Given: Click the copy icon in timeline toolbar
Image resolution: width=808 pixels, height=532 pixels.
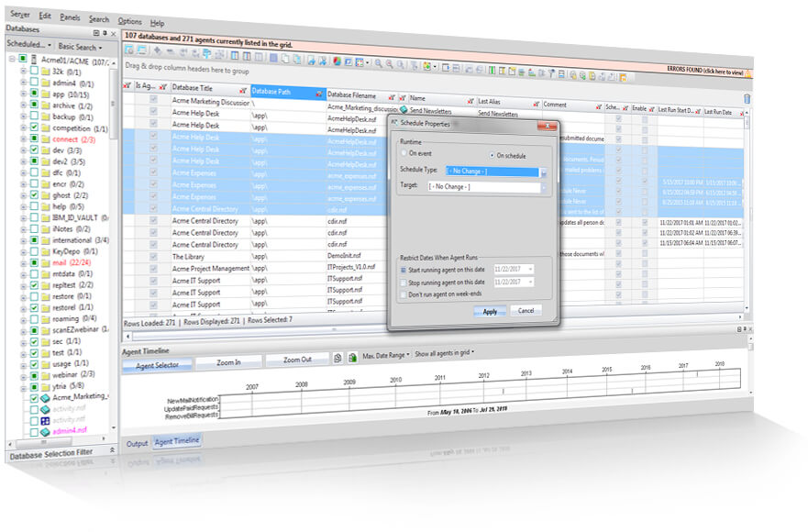Looking at the screenshot, I should (x=338, y=358).
